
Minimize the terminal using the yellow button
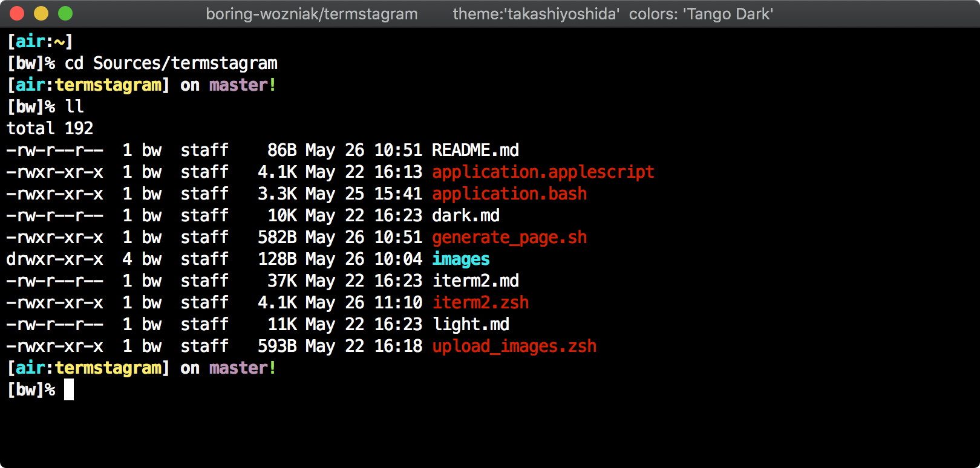(x=41, y=13)
